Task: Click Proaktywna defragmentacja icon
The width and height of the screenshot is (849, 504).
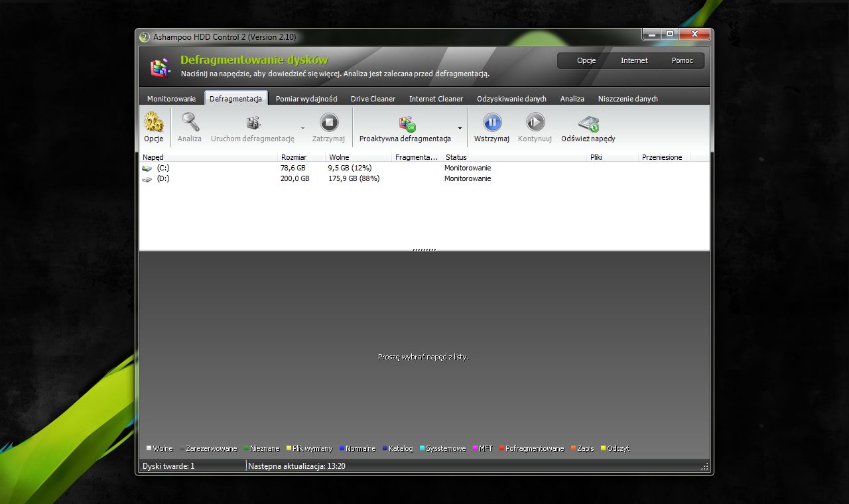Action: 407,123
